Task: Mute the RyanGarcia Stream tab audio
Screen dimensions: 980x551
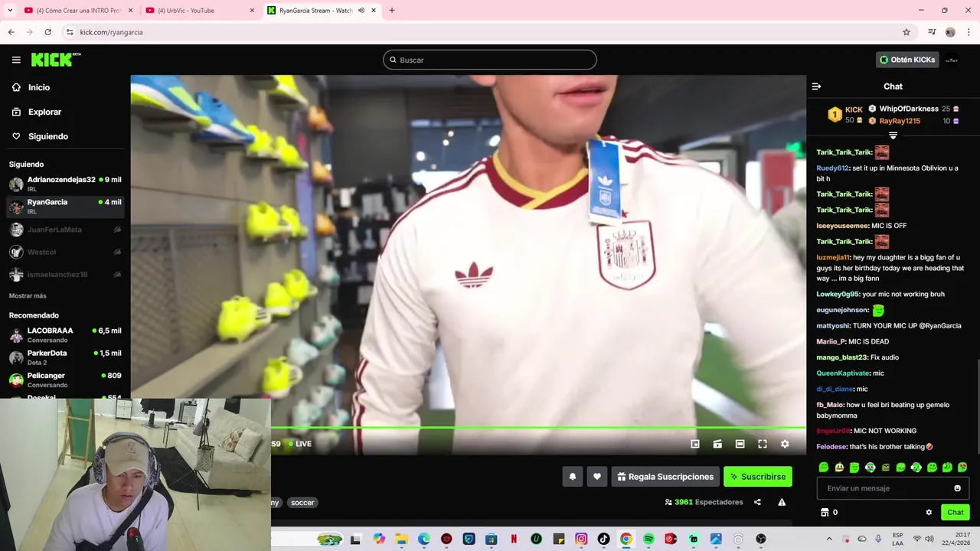Action: coord(361,11)
